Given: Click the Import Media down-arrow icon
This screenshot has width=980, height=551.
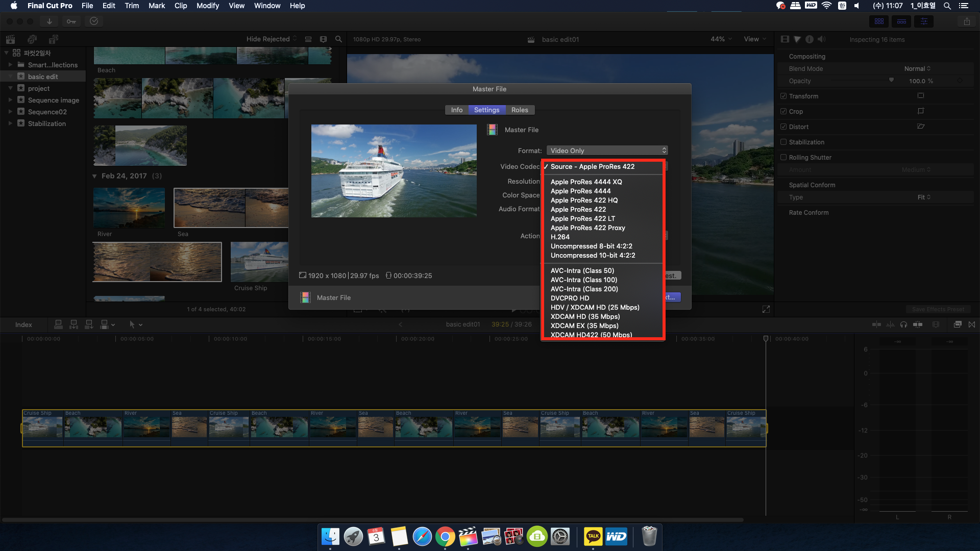Looking at the screenshot, I should (x=50, y=21).
